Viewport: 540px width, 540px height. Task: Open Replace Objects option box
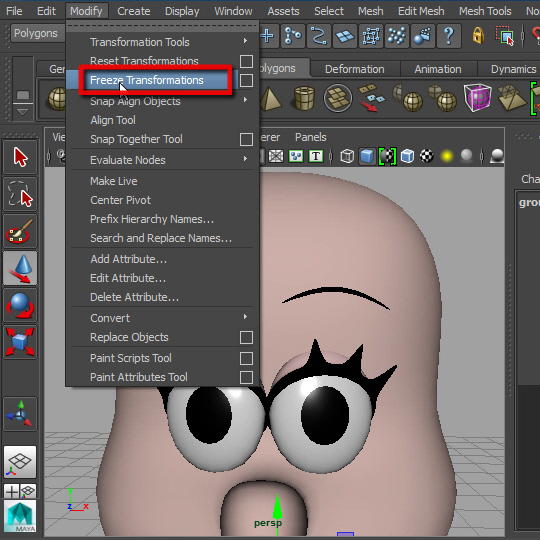246,338
